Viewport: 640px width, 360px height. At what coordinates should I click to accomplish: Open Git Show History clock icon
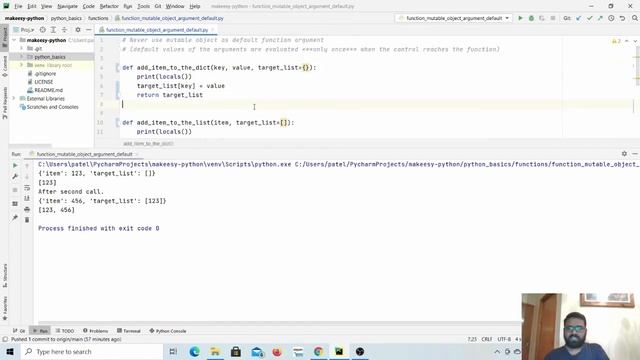click(611, 18)
